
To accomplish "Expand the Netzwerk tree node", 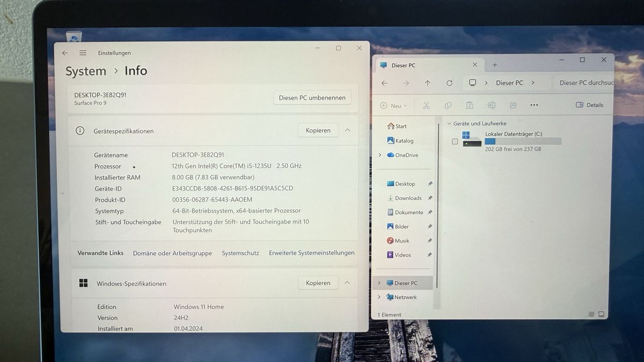I will point(379,297).
